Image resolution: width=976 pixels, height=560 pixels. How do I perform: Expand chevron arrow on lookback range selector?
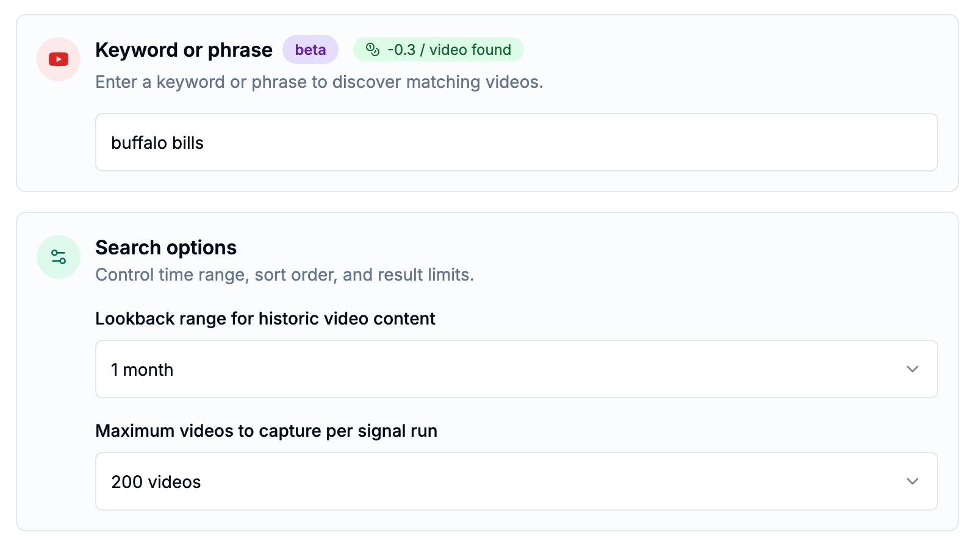[x=913, y=369]
